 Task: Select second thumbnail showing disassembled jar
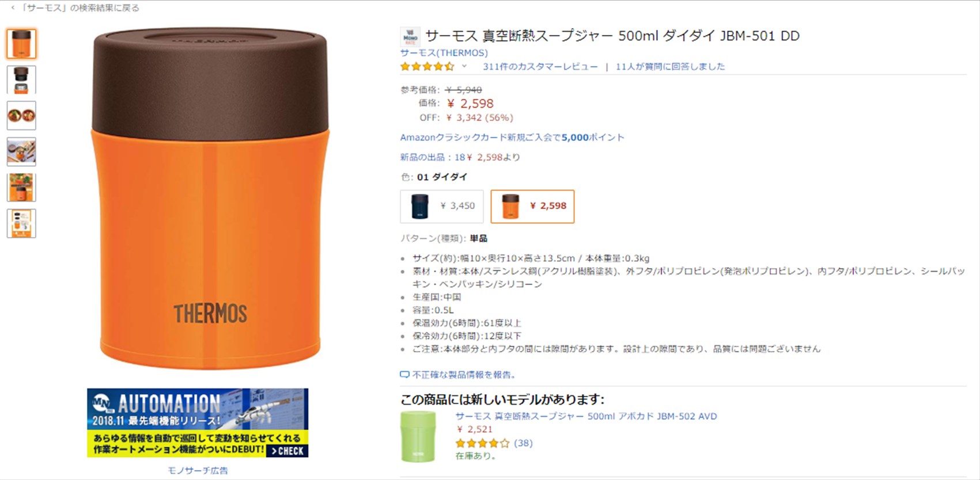pos(21,80)
